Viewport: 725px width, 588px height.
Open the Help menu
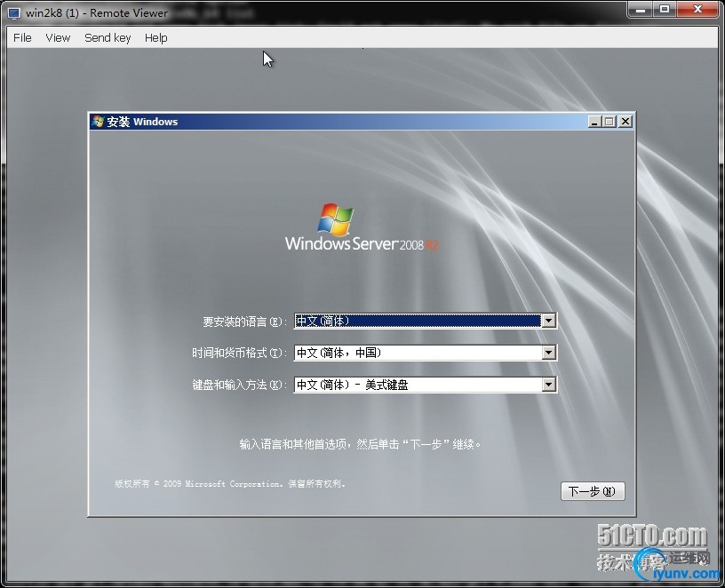(155, 38)
